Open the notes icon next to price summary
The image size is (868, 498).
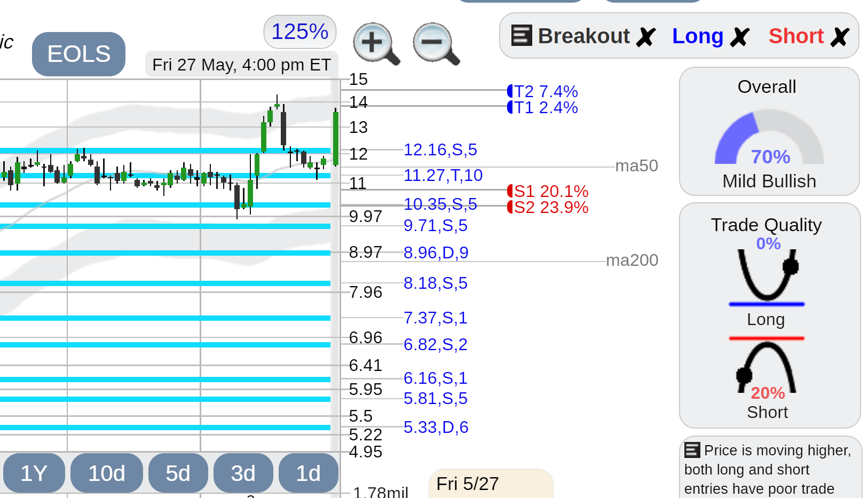692,450
